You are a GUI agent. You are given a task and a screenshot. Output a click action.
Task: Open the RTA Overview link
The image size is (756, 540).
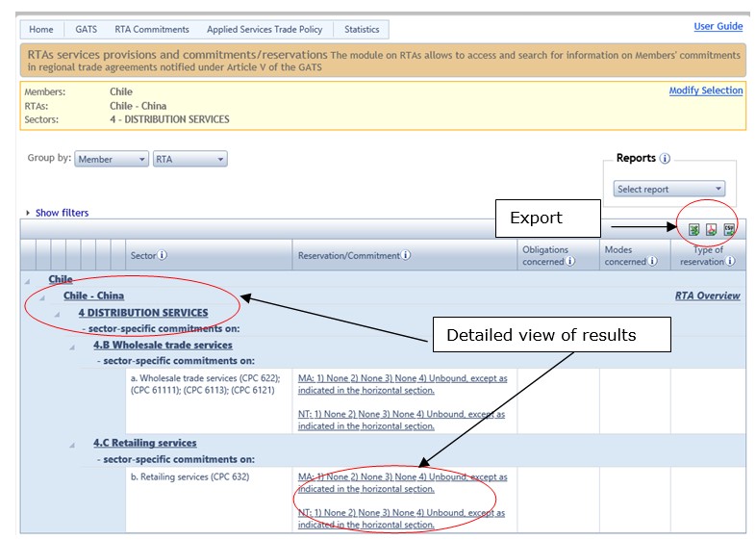point(707,296)
